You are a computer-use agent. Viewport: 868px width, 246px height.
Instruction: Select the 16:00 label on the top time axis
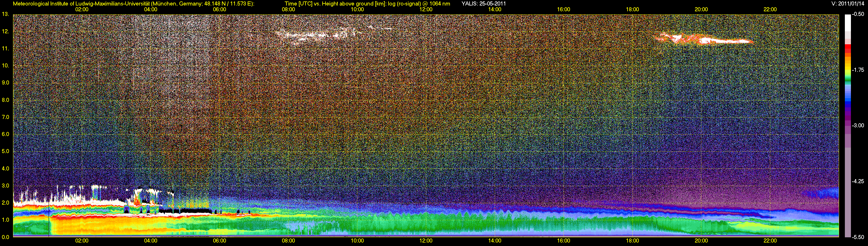(564, 10)
